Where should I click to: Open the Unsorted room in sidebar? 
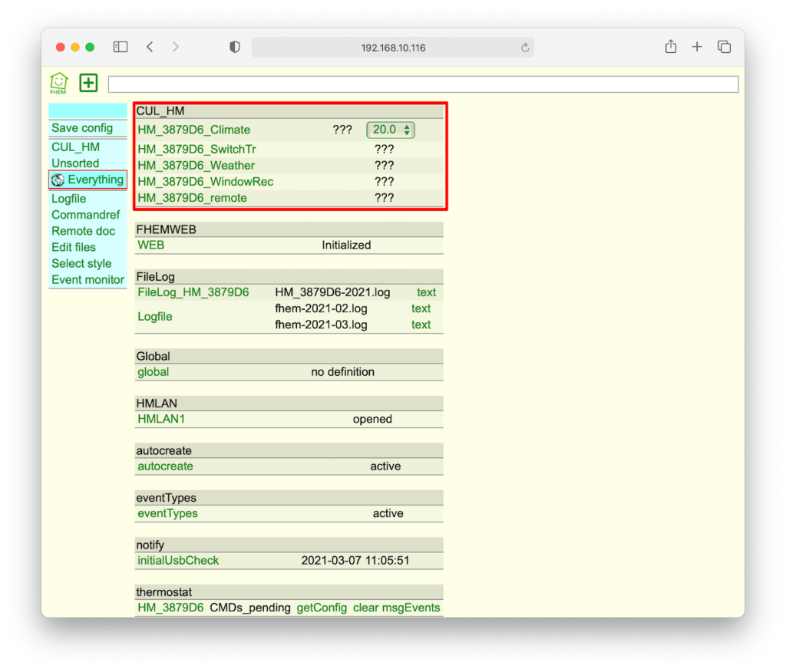tap(75, 163)
